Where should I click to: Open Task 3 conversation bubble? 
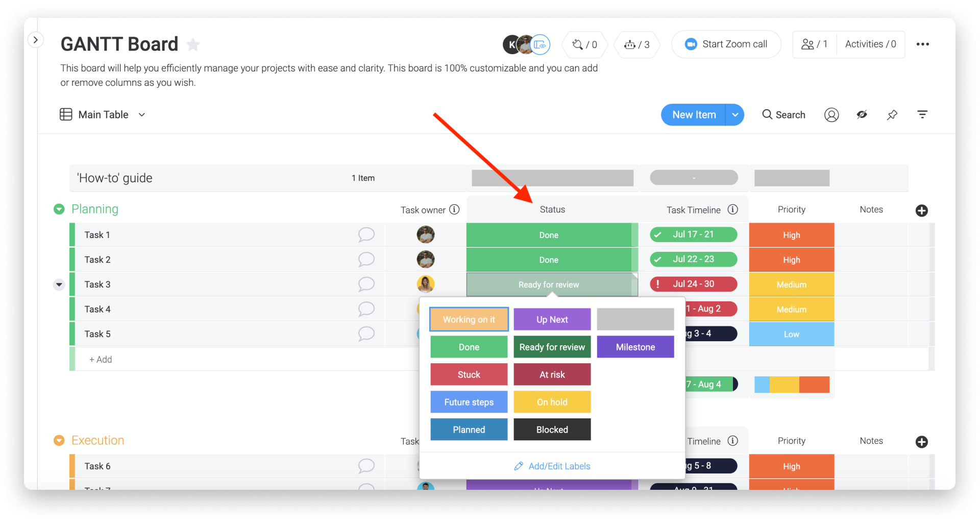coord(366,284)
